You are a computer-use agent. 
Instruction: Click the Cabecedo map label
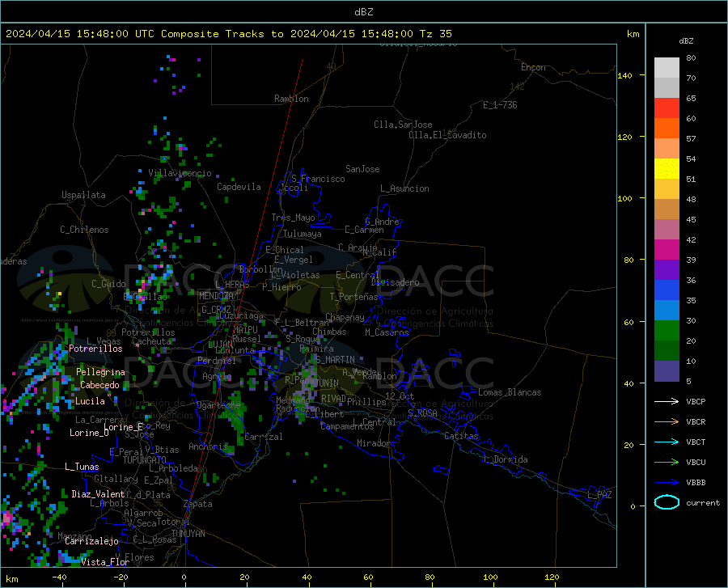coord(99,385)
